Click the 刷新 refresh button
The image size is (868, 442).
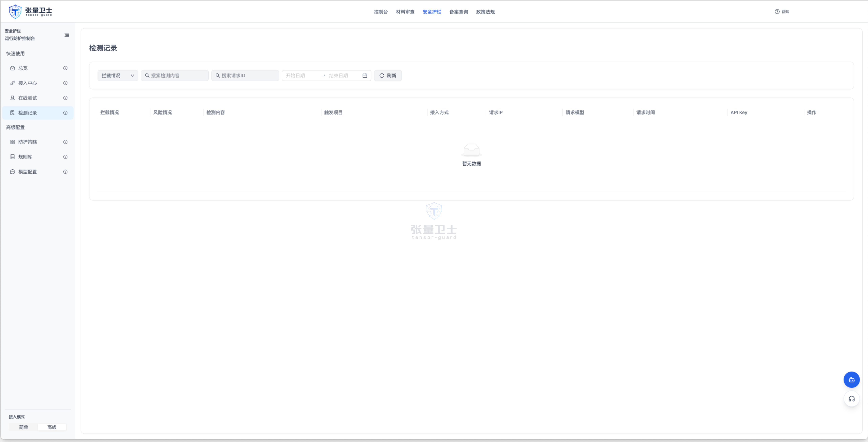tap(388, 76)
